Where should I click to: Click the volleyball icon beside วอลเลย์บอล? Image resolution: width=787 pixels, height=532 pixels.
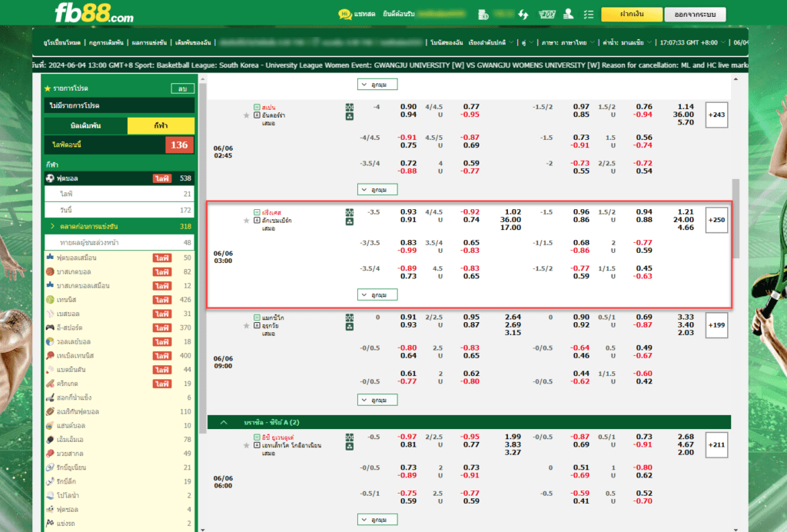click(50, 341)
